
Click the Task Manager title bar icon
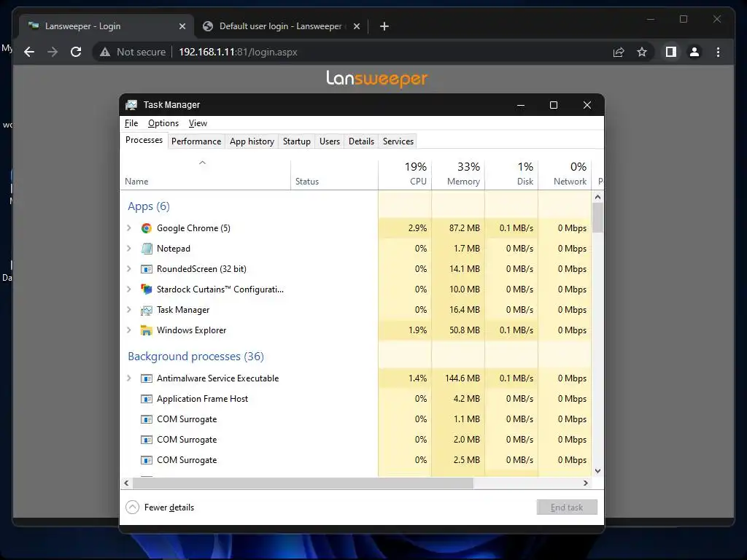point(131,105)
